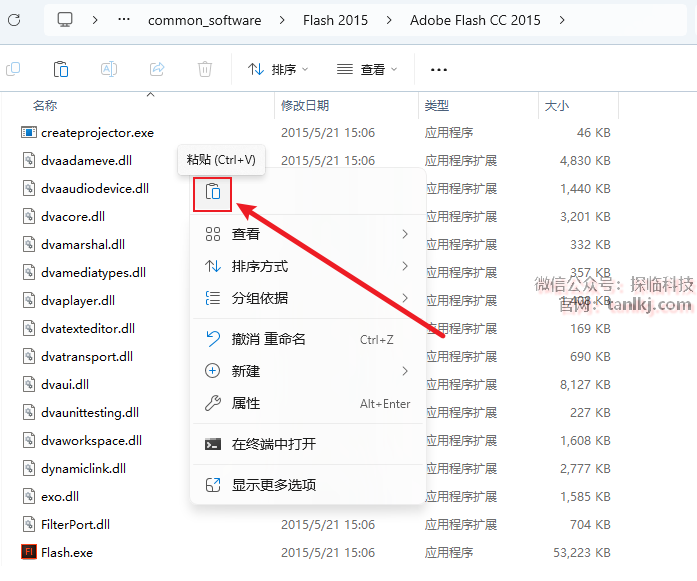Open the toolbar See more ellipsis
This screenshot has height=581, width=697.
coord(439,70)
